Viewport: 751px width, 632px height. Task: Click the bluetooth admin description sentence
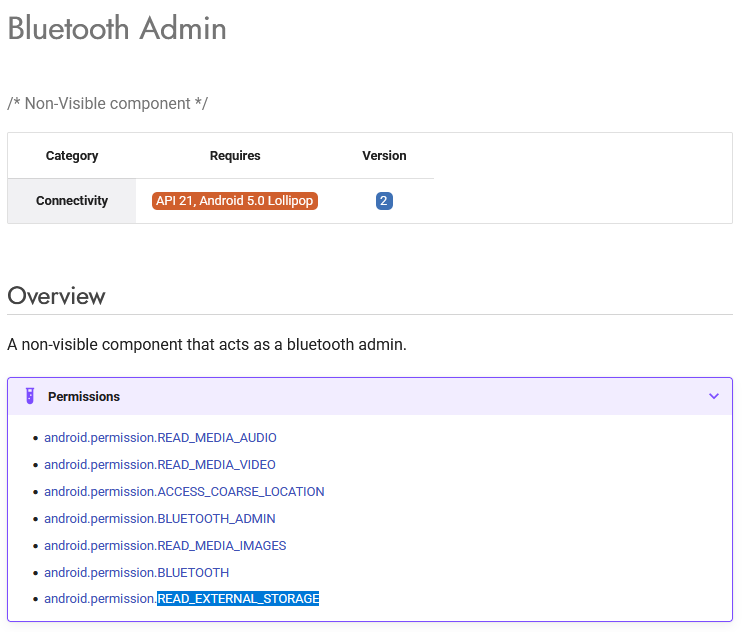point(206,344)
